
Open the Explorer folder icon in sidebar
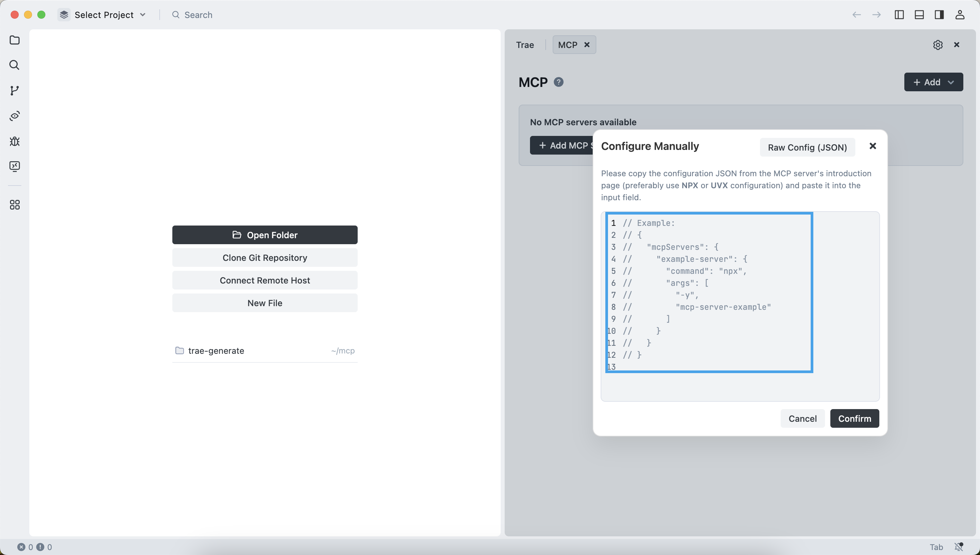14,40
